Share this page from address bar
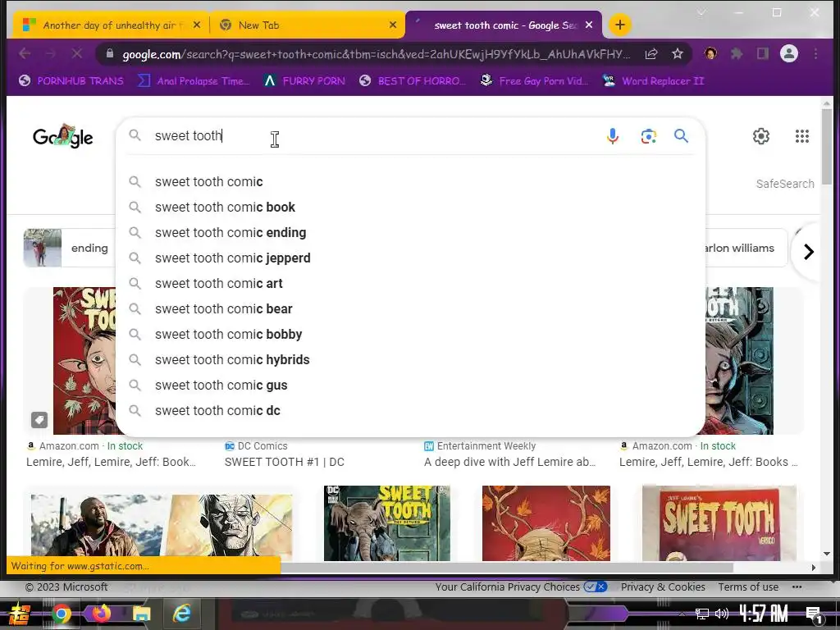The width and height of the screenshot is (840, 630). tap(651, 53)
